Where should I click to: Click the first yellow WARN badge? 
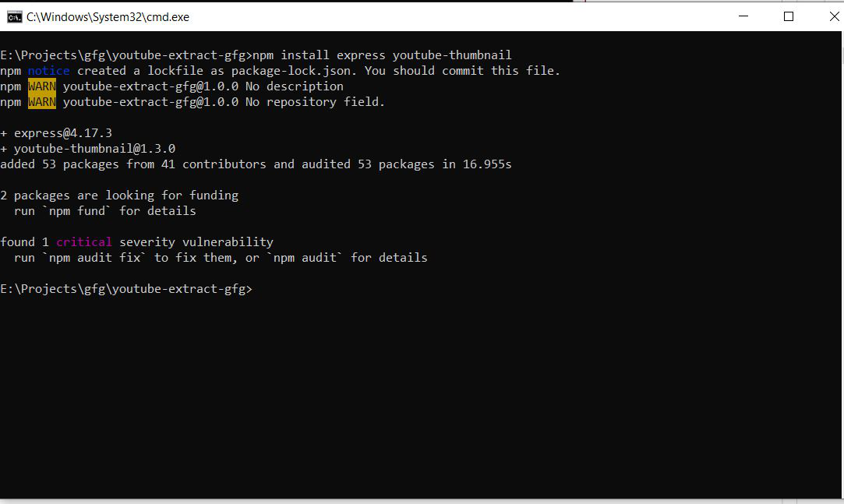pyautogui.click(x=42, y=86)
